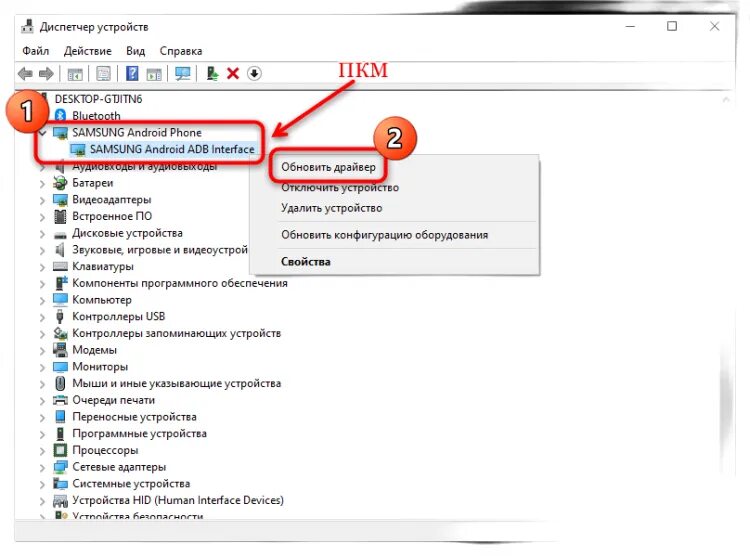
Task: Click the Очереди печати printer icon
Action: click(x=60, y=400)
